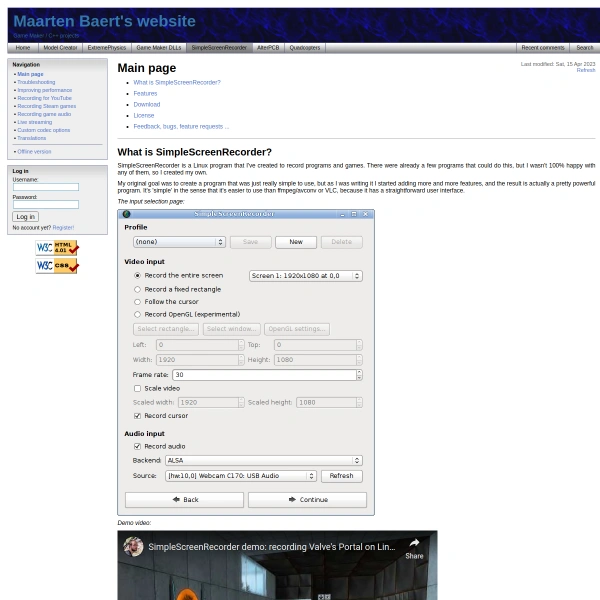The height and width of the screenshot is (600, 600).
Task: Click the Username input field
Action: pyautogui.click(x=46, y=187)
